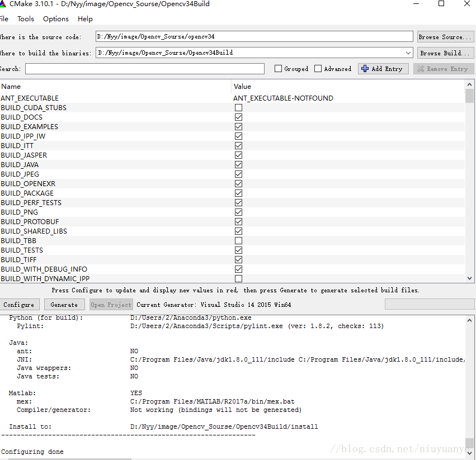Screen dimensions: 476x460
Task: Select the ANT_EXECUTABLE variable name
Action: point(30,98)
